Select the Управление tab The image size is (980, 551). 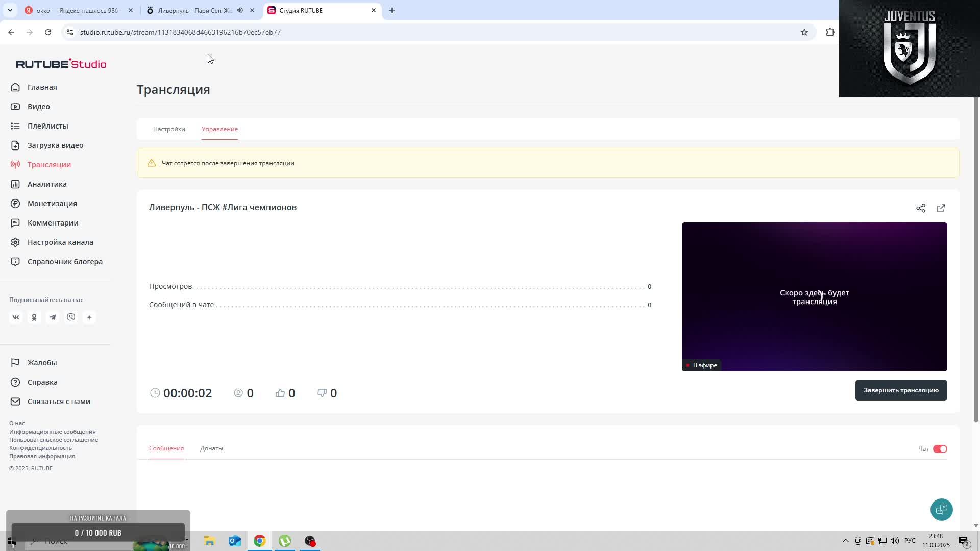(x=219, y=129)
